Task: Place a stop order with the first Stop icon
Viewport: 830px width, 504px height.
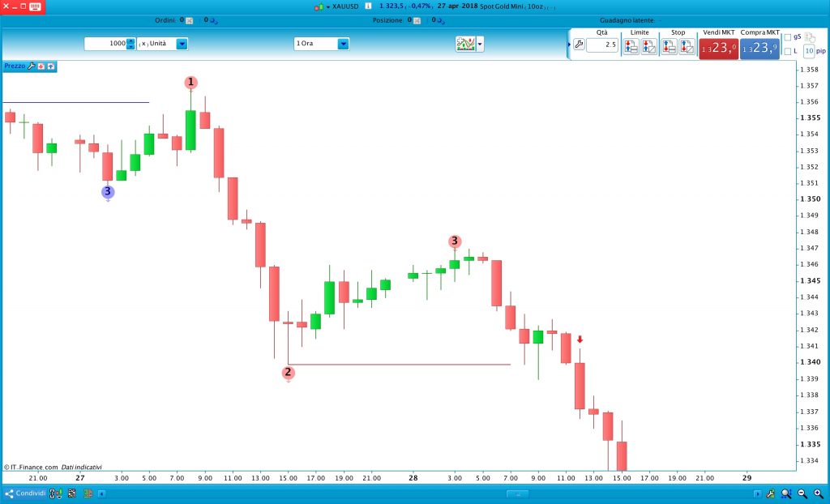Action: pos(669,46)
